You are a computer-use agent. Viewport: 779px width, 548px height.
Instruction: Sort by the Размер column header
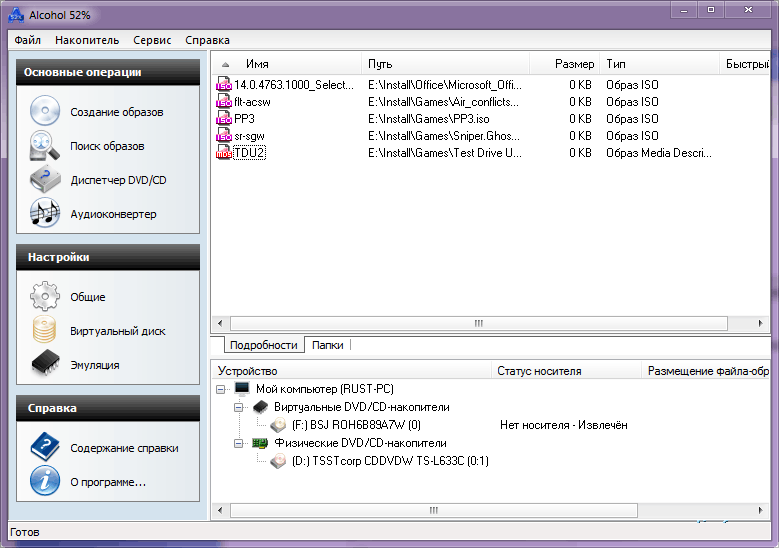(565, 64)
